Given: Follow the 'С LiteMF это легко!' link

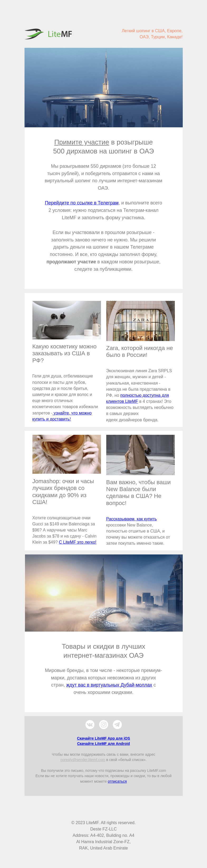Looking at the screenshot, I should click(x=78, y=542).
